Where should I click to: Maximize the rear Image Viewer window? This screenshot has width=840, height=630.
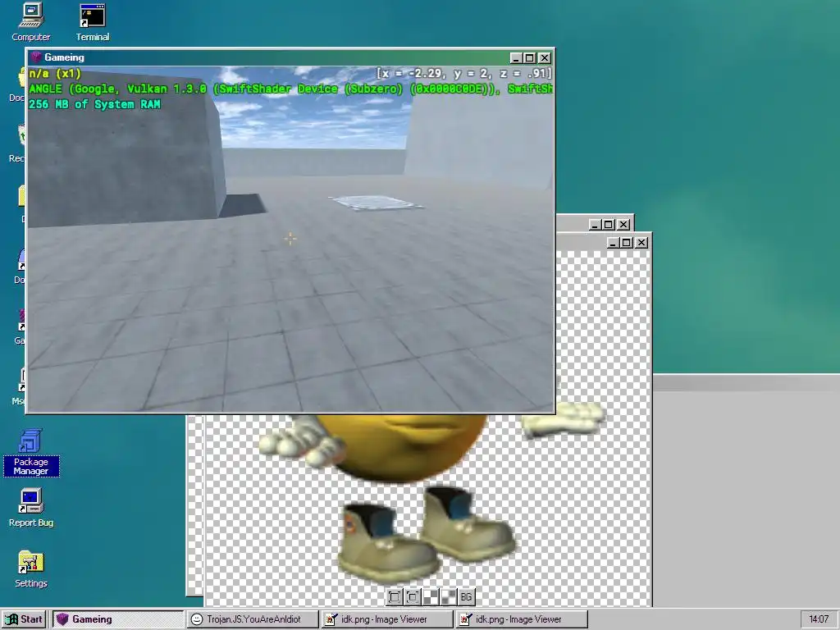(609, 225)
